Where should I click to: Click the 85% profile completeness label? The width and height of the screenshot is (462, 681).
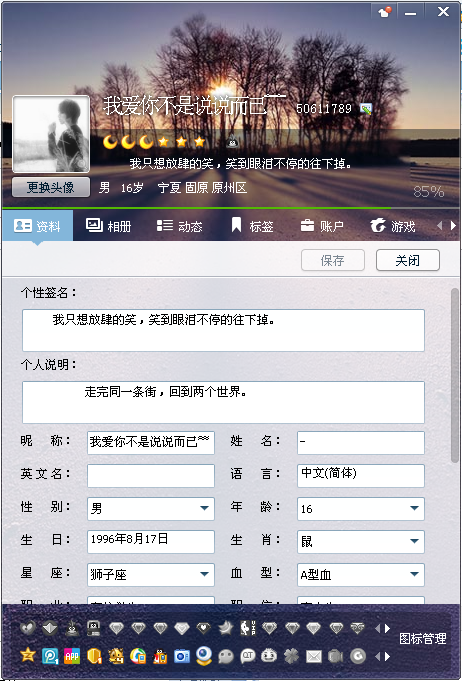(429, 192)
